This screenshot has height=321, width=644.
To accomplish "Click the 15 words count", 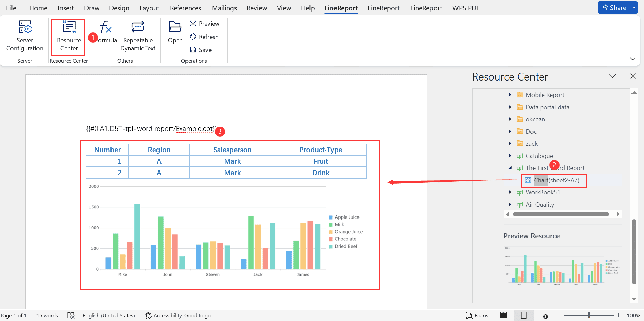I will tap(47, 315).
